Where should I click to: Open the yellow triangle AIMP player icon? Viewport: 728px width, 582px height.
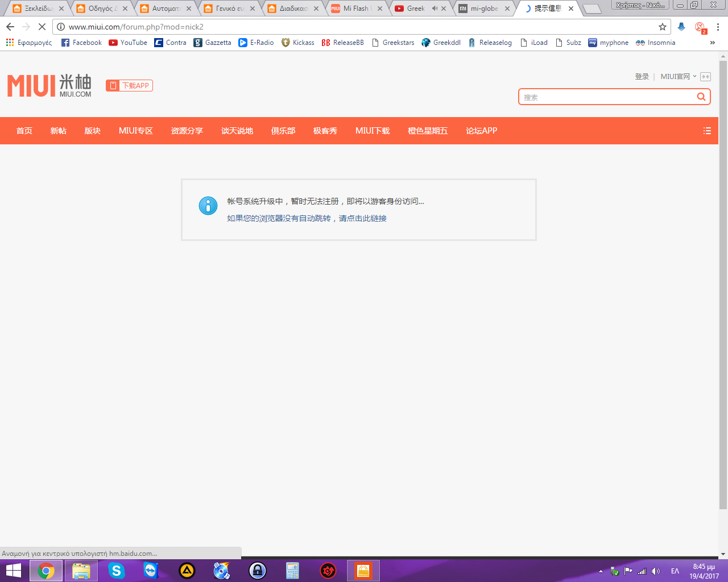187,571
